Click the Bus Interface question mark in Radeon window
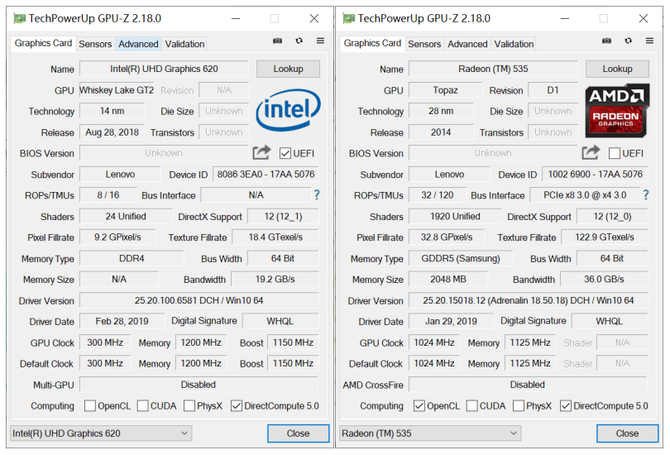This screenshot has height=455, width=670. (646, 195)
